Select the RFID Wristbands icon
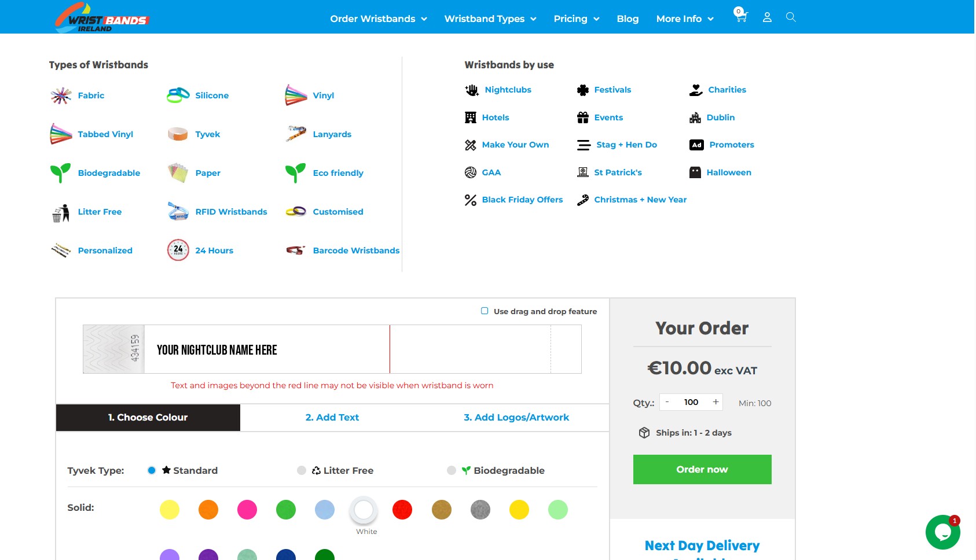This screenshot has height=560, width=976. [x=178, y=211]
